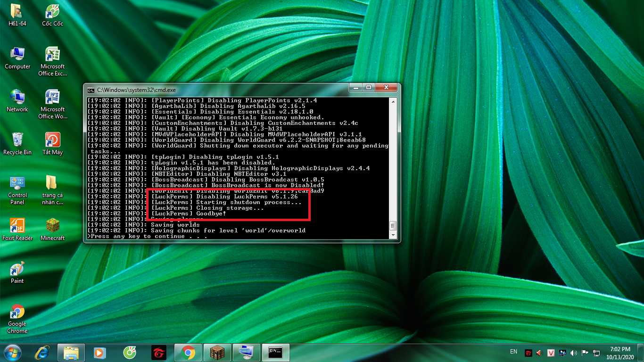Click the EN language indicator
644x362 pixels.
pos(513,352)
